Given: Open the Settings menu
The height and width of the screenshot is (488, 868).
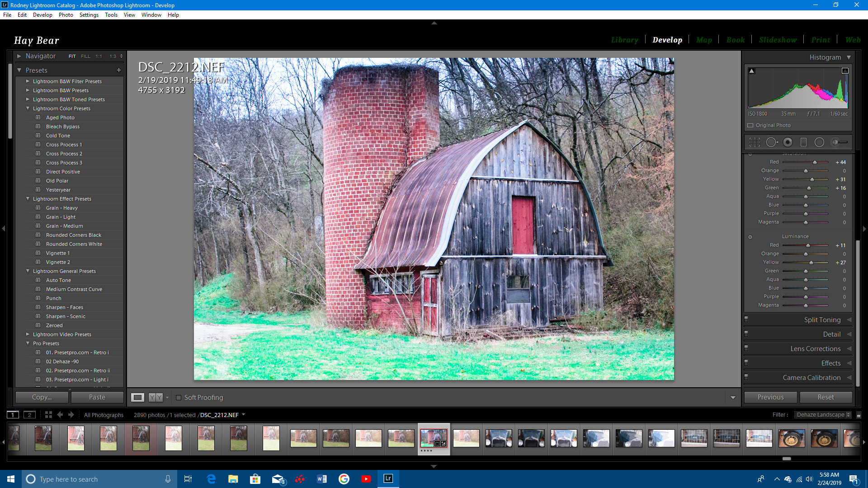Looking at the screenshot, I should [89, 15].
